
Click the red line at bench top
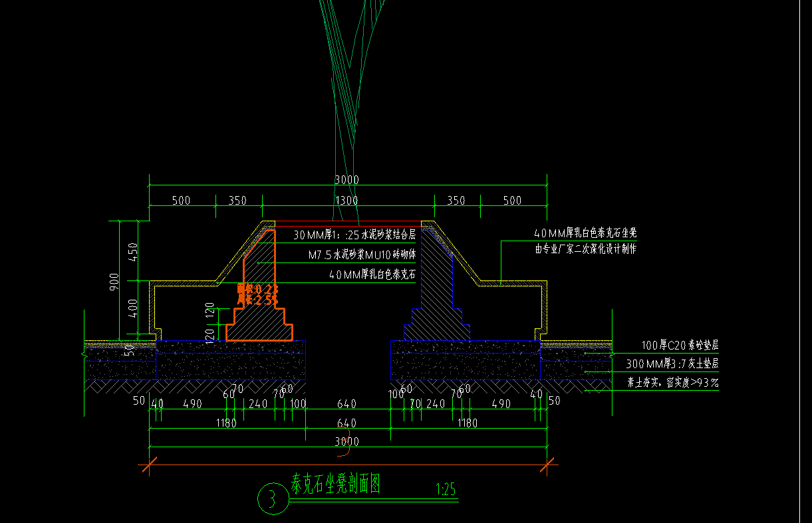348,222
